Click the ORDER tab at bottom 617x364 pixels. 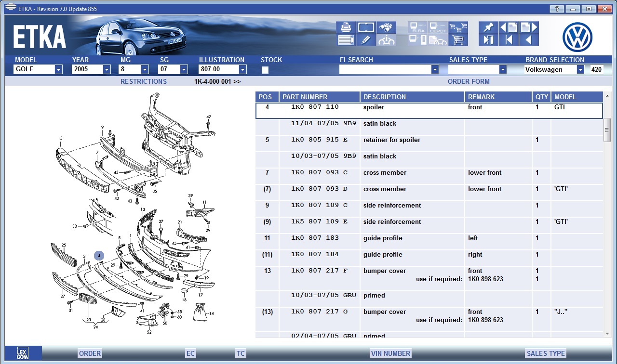pos(90,353)
